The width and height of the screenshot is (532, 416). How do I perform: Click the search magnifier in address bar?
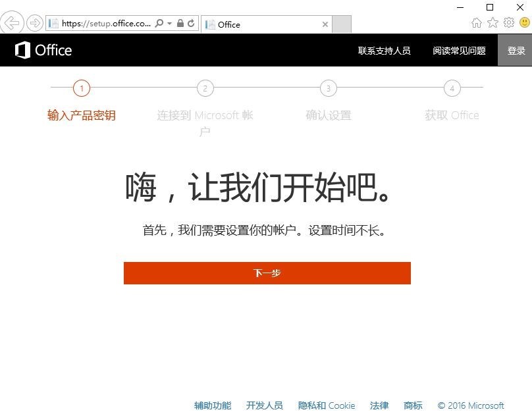point(159,23)
